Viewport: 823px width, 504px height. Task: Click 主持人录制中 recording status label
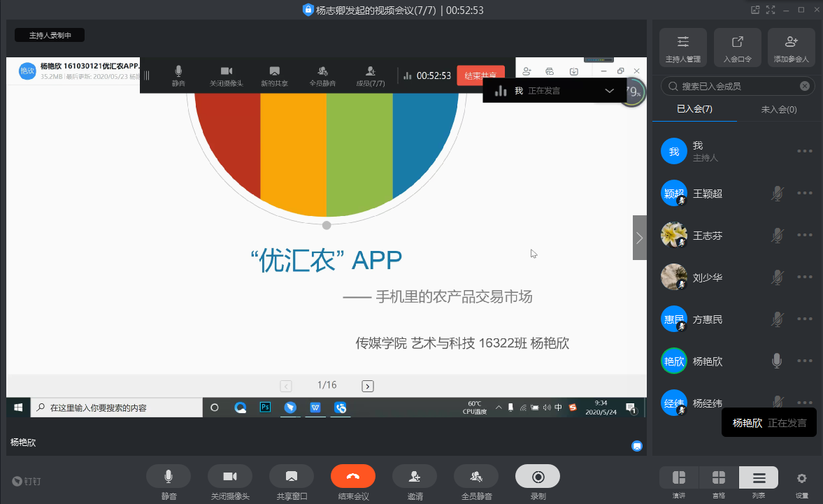[x=50, y=35]
